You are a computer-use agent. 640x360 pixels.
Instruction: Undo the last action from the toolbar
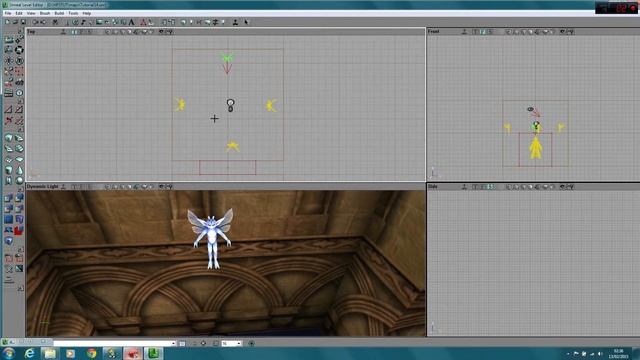(35, 22)
